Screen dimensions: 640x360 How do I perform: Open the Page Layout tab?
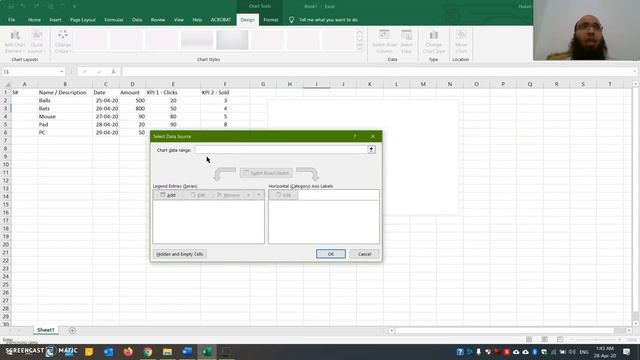[x=83, y=20]
